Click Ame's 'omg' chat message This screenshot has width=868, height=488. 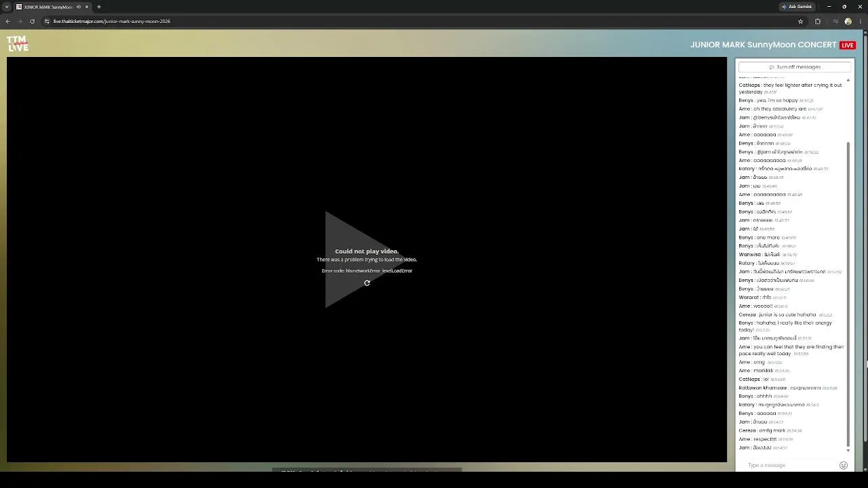(x=760, y=362)
